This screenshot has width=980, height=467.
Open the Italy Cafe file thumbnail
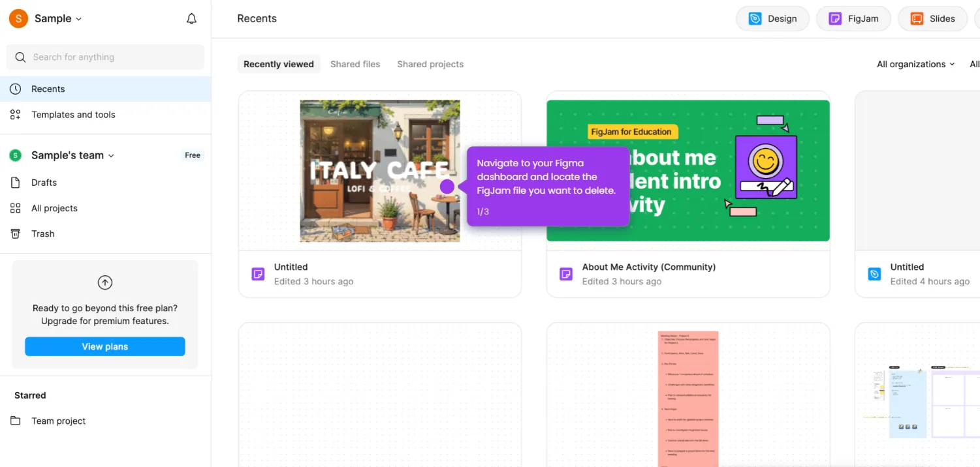point(380,171)
